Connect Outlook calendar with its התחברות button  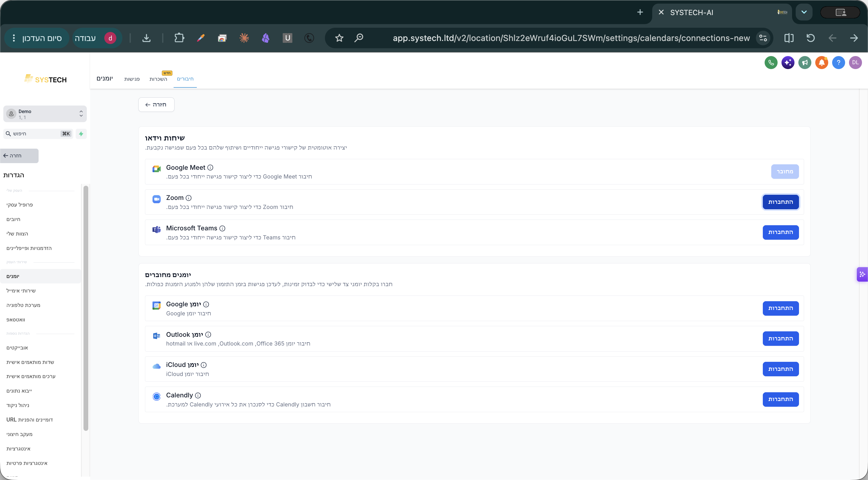click(780, 338)
